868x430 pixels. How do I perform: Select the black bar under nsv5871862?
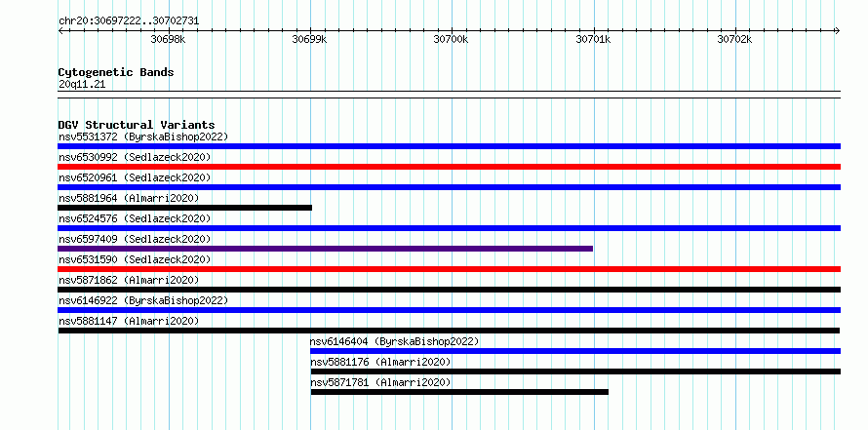click(449, 290)
